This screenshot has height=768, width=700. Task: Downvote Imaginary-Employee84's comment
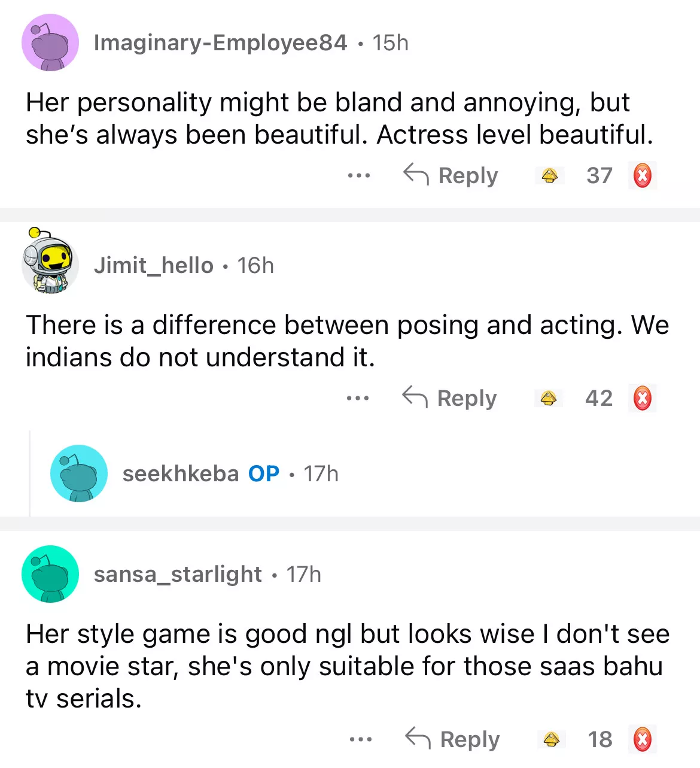click(x=642, y=176)
